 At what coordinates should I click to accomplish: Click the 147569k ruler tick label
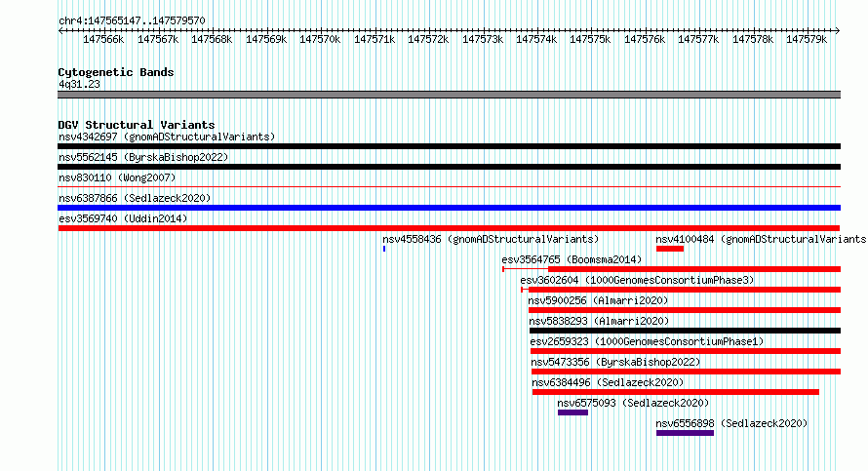point(266,39)
